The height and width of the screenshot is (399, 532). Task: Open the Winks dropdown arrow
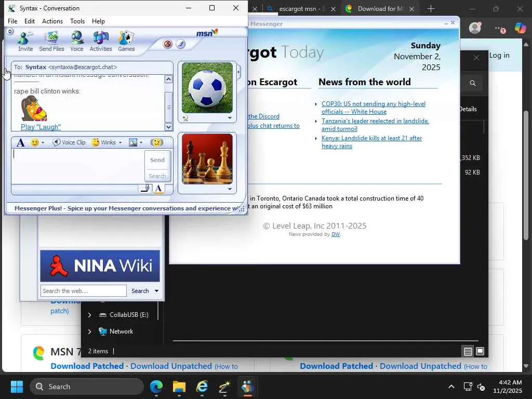[120, 143]
